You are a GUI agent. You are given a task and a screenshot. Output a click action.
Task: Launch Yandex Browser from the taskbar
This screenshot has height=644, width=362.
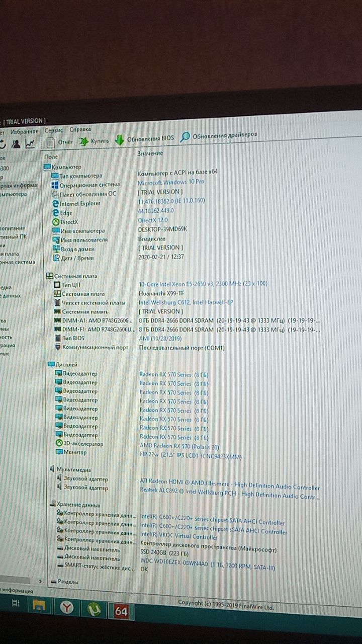pyautogui.click(x=66, y=608)
